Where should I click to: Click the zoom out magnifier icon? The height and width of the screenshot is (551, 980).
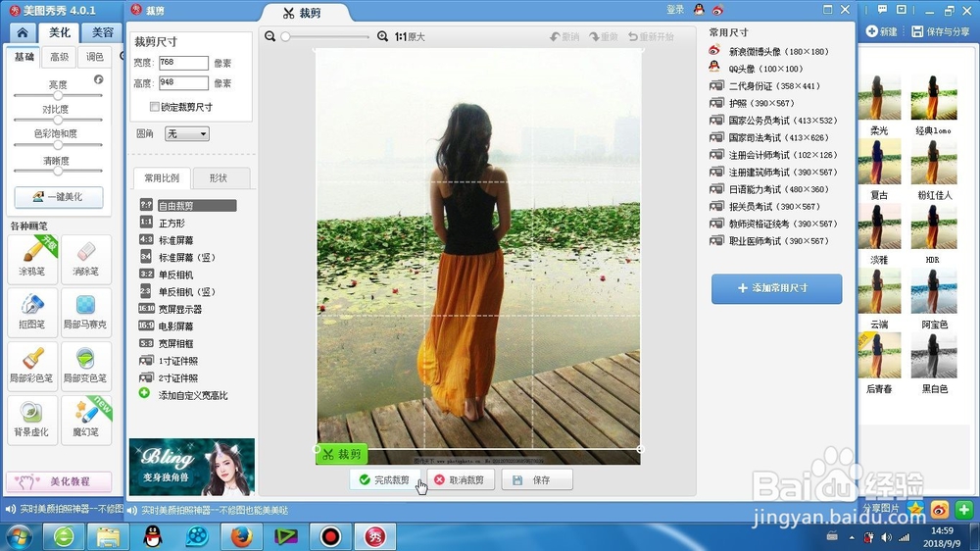tap(270, 37)
